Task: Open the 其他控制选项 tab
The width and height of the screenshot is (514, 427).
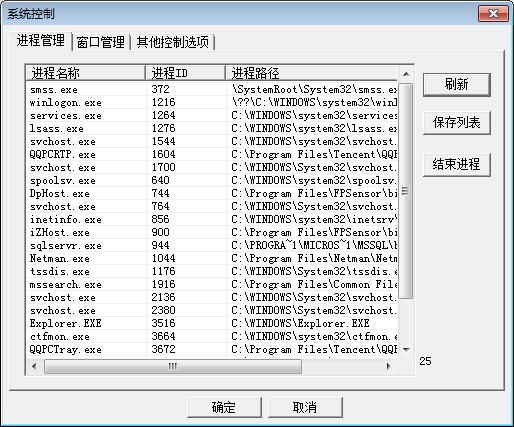Action: [172, 42]
